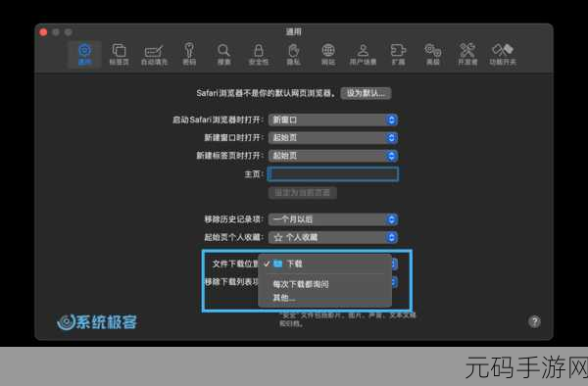Switch to the 高级 Advanced gears pane

433,54
